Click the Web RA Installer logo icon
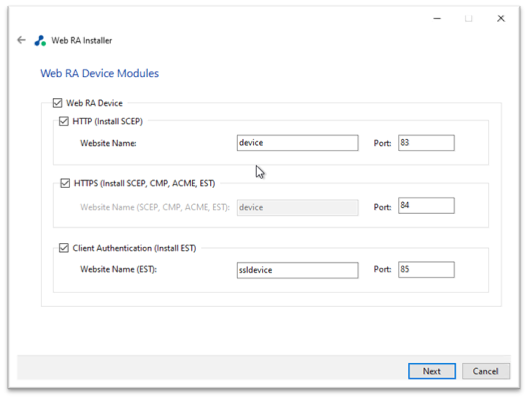The image size is (528, 399). click(40, 41)
